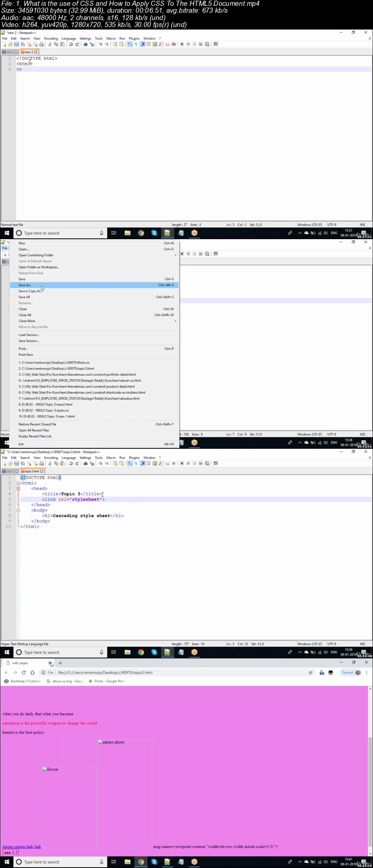Click "Windows (CR LF)" in the new 2 status bar
The image size is (373, 868).
(x=310, y=225)
